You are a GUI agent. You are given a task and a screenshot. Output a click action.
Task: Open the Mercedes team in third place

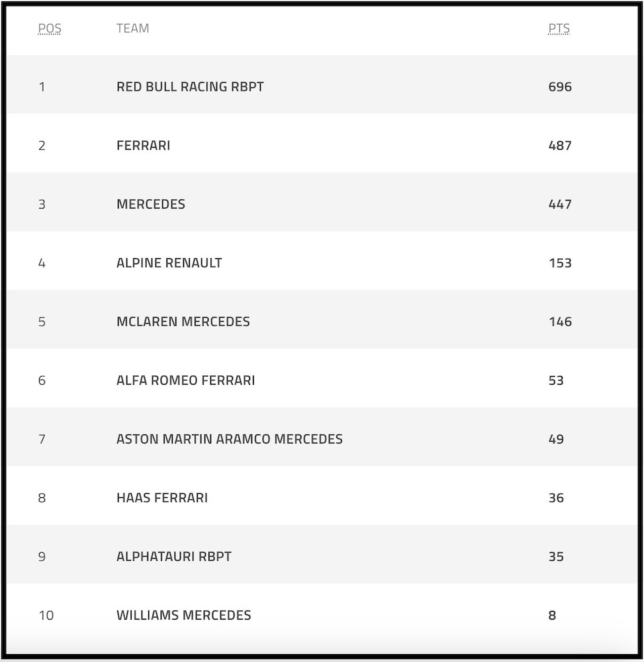coord(150,204)
